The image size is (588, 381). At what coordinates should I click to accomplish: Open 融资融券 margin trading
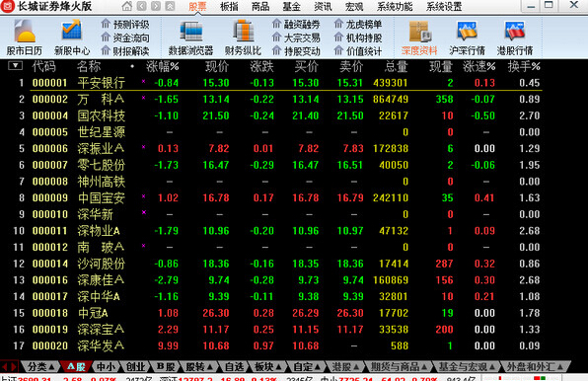[x=296, y=25]
